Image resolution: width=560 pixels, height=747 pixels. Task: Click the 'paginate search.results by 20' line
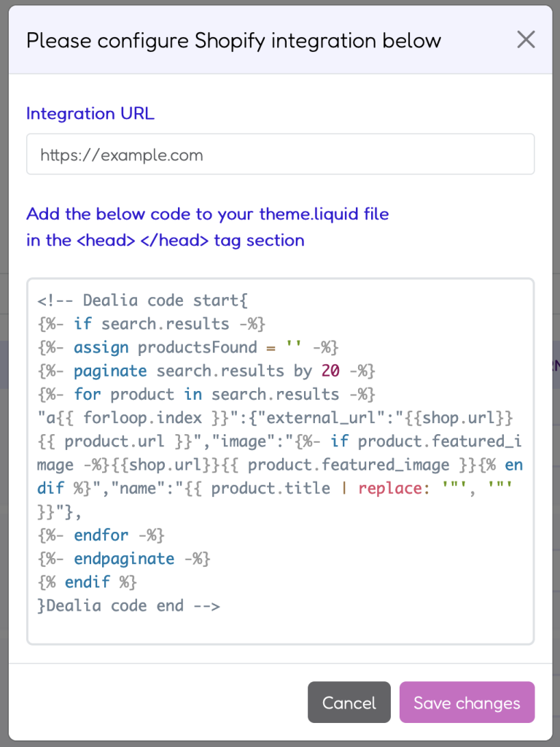coord(206,371)
